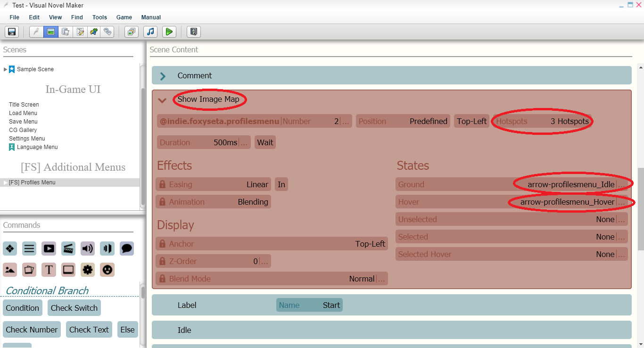This screenshot has width=644, height=348.
Task: Select the speech bubble command category icon
Action: coord(126,249)
